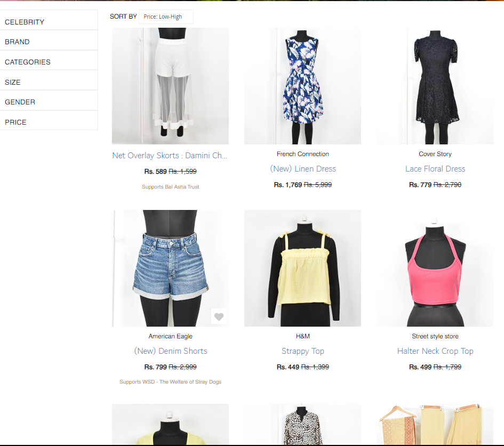The height and width of the screenshot is (446, 504).
Task: Click the American Eagle brand label
Action: pyautogui.click(x=170, y=336)
